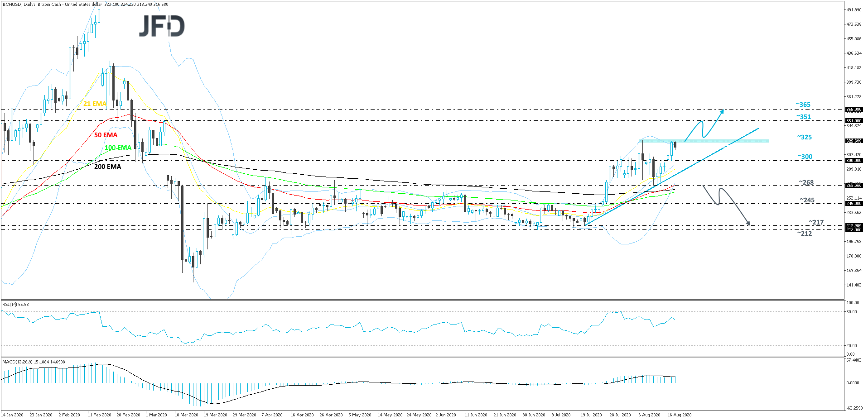Click the BCHUSD Daily chart title

[x=85, y=5]
